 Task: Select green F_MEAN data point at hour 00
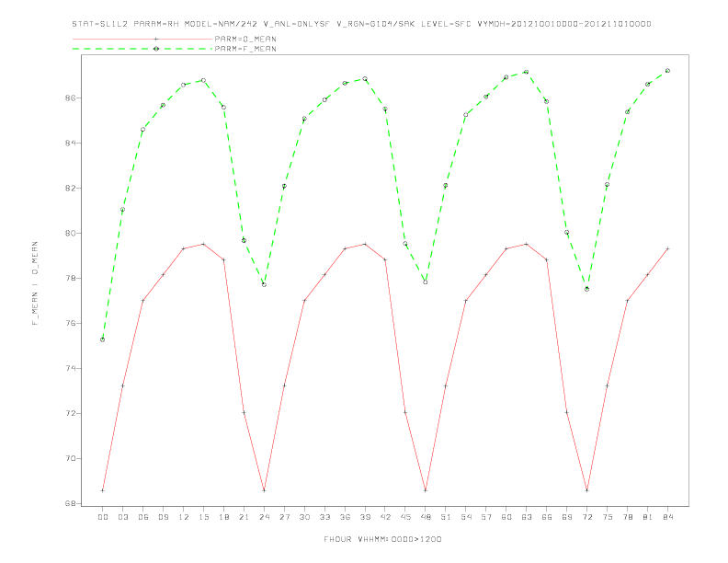pos(103,339)
